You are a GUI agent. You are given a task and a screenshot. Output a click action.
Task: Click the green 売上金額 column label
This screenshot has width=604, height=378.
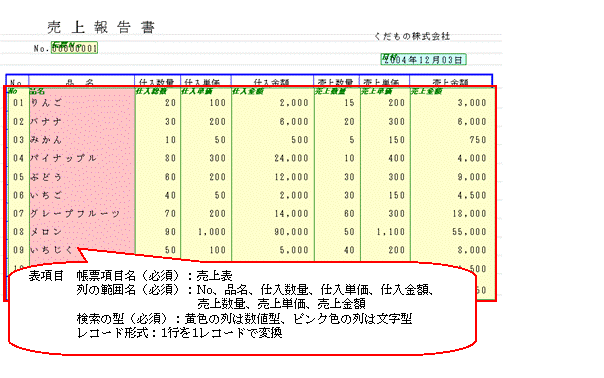click(x=426, y=91)
